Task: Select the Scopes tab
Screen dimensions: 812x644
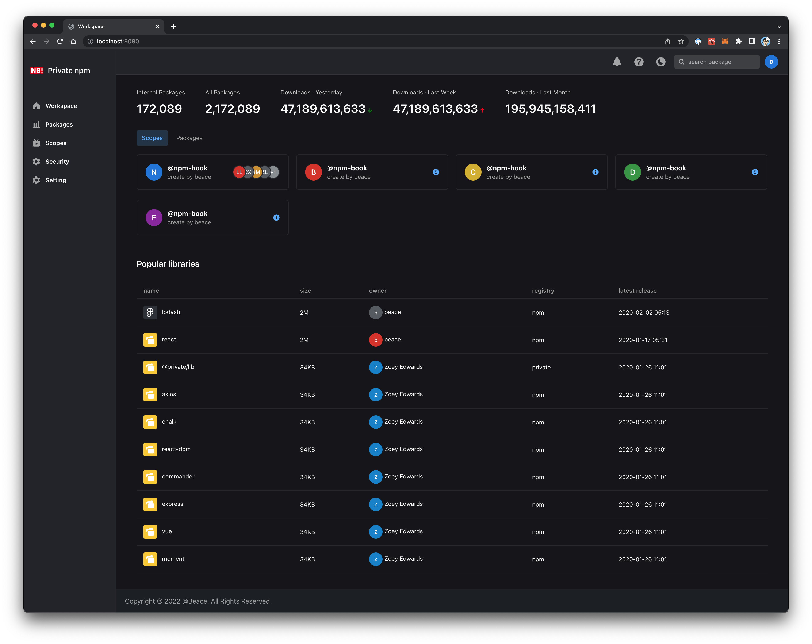Action: pyautogui.click(x=152, y=138)
